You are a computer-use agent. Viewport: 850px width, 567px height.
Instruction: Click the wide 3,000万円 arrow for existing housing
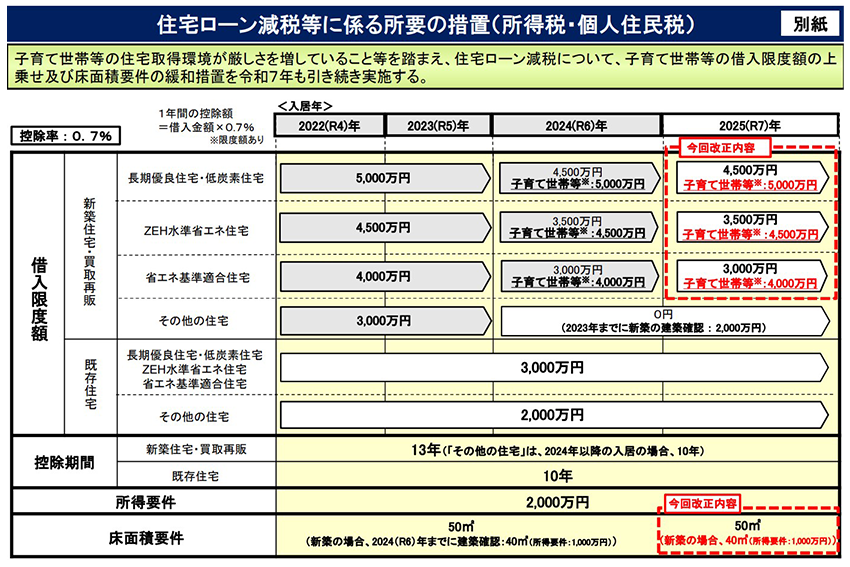(x=553, y=369)
